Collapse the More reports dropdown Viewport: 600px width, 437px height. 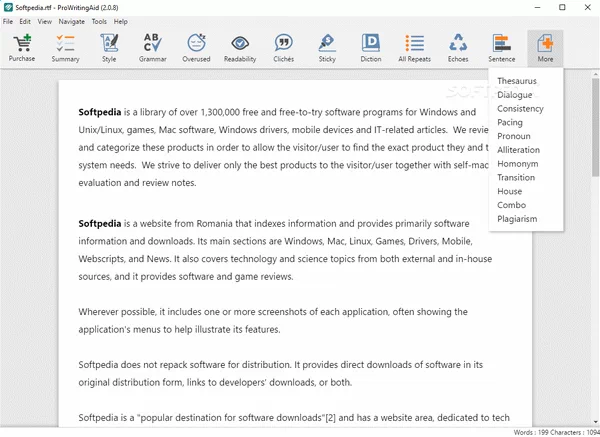pos(545,48)
